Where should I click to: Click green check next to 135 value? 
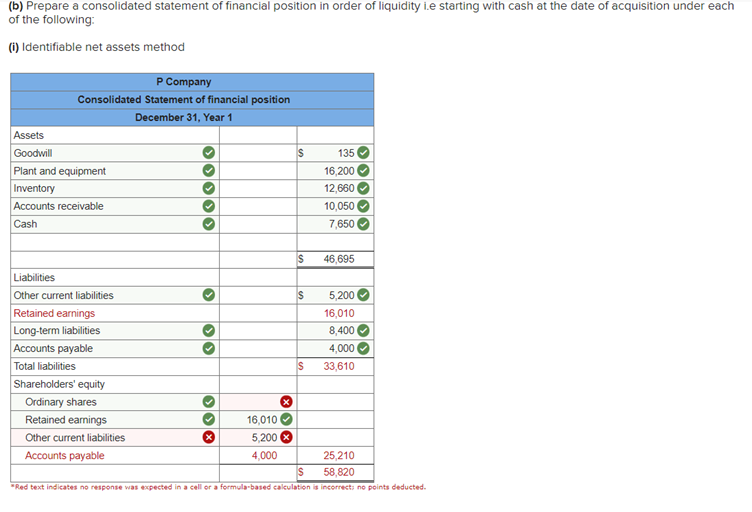tap(364, 153)
